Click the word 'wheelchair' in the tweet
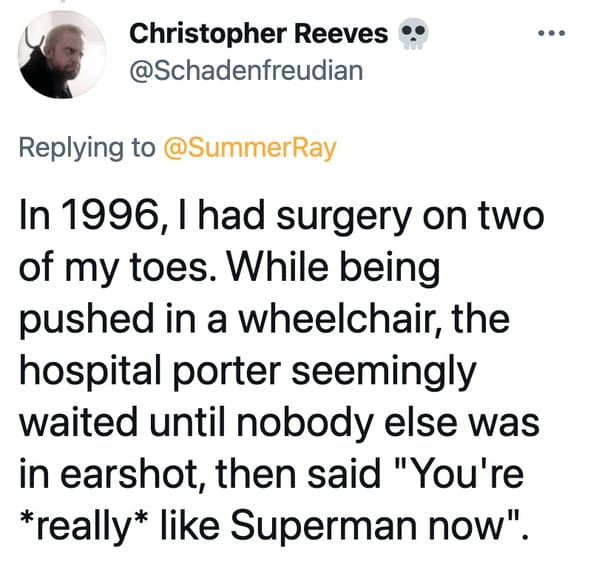This screenshot has width=599, height=575. coord(339,318)
